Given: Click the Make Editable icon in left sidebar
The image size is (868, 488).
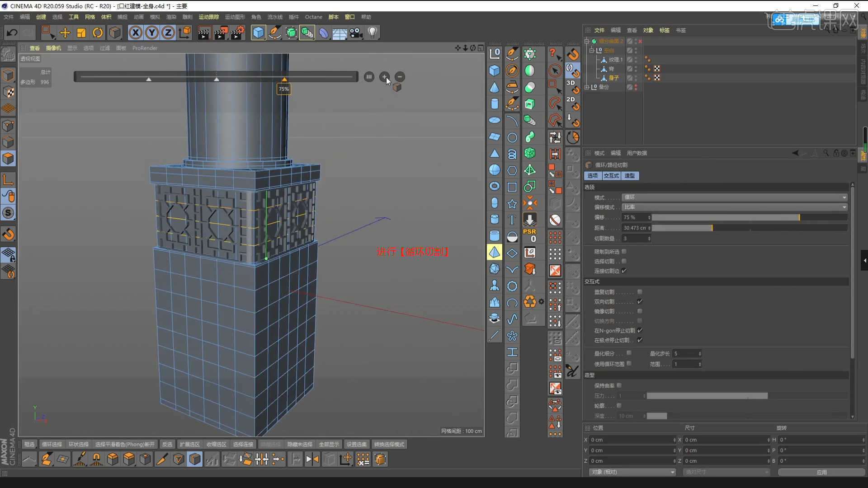Looking at the screenshot, I should point(8,54).
